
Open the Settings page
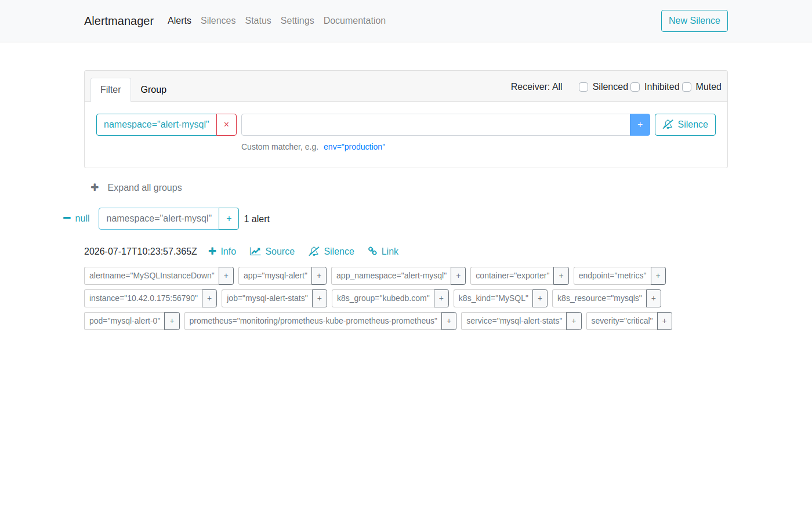pos(298,21)
